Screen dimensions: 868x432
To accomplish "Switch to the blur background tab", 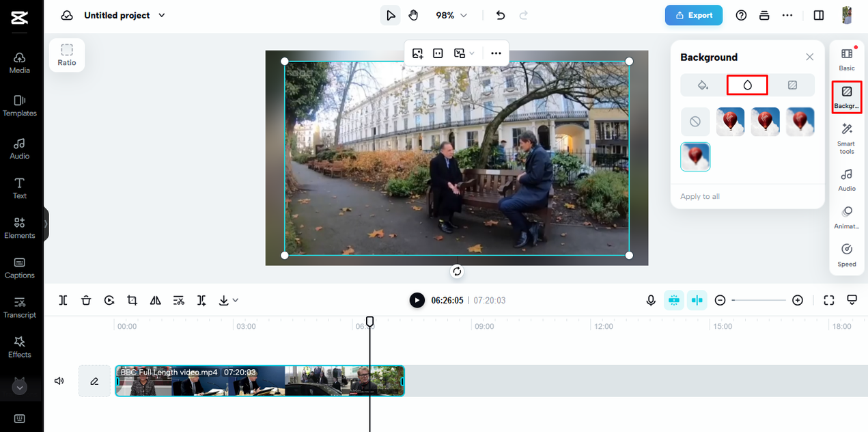I will click(747, 85).
